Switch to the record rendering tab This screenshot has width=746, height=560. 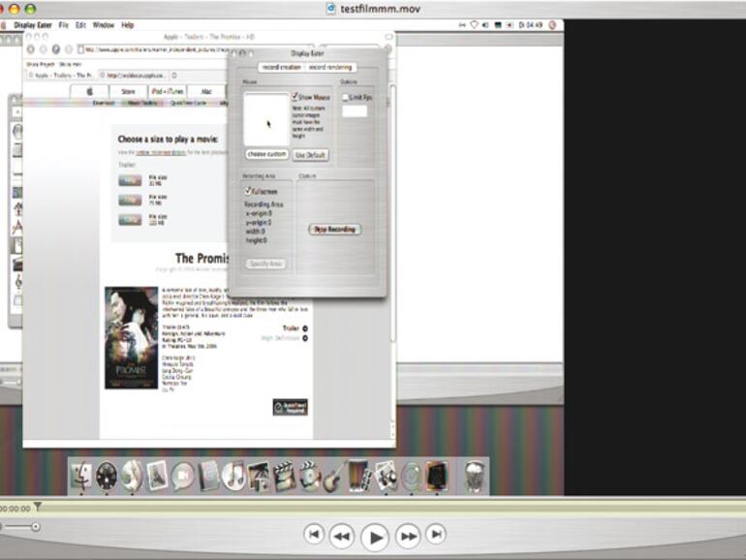(330, 67)
